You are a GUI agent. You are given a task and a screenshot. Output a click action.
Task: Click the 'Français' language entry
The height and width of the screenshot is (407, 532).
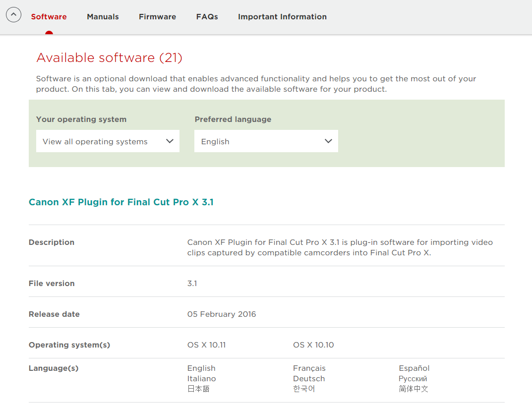point(309,368)
